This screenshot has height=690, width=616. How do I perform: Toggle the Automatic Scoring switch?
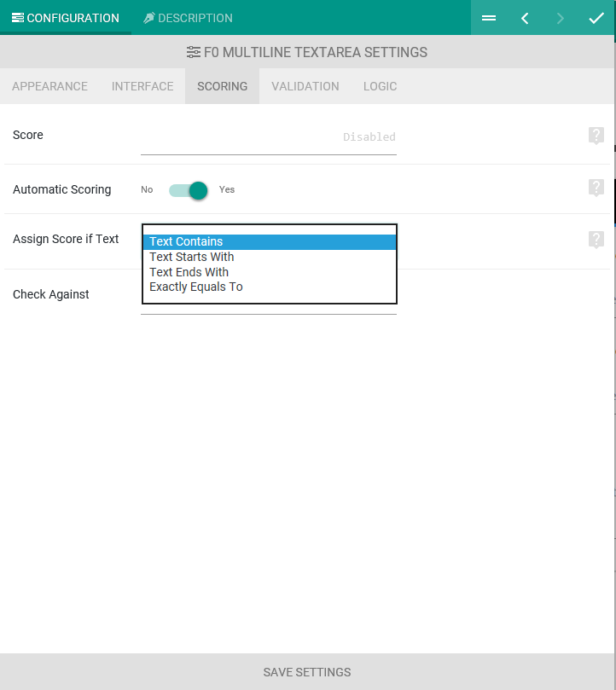(188, 190)
